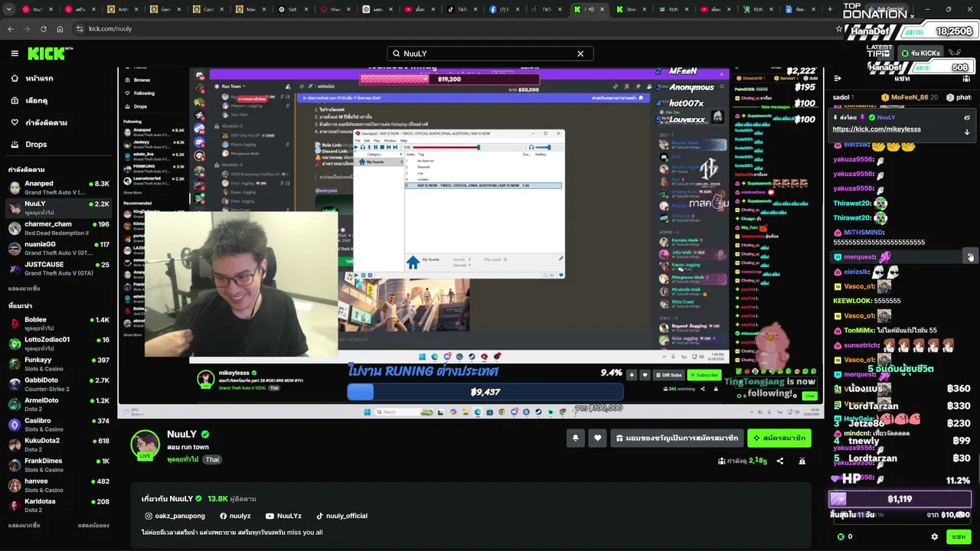This screenshot has height=551, width=980.
Task: Open charmer_cham channel from sidebar
Action: click(x=59, y=228)
